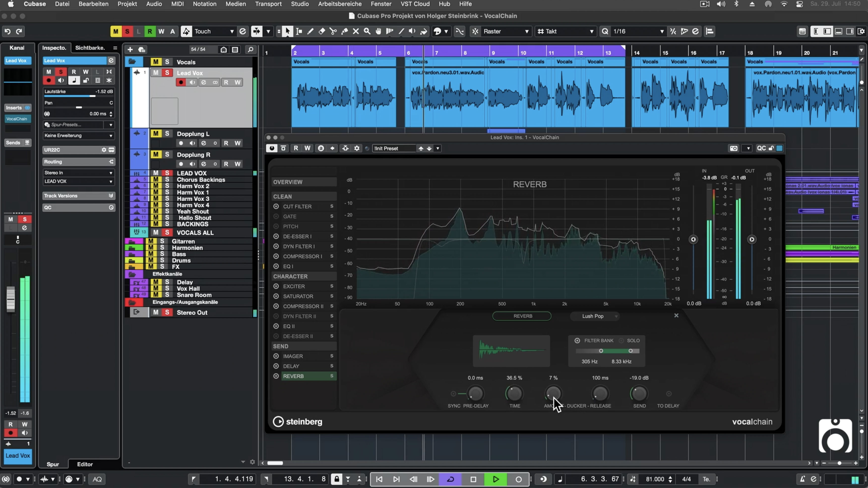The width and height of the screenshot is (868, 488).
Task: Toggle global Mute M button in toolbar
Action: pyautogui.click(x=116, y=31)
